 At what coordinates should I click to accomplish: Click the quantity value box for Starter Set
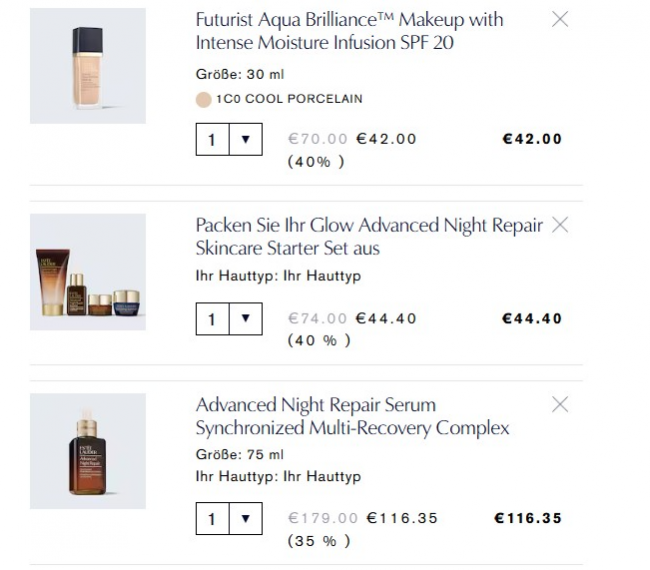(x=212, y=319)
